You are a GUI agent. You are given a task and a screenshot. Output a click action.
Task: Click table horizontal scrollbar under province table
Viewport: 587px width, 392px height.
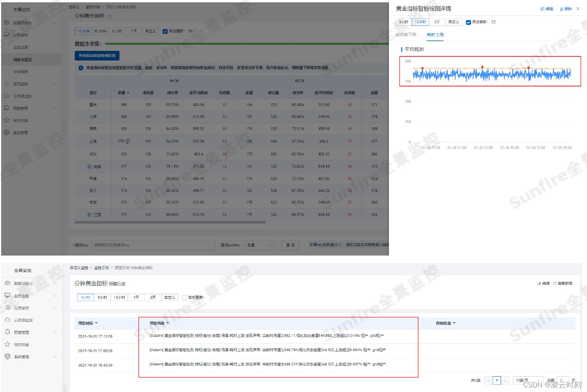click(x=170, y=222)
